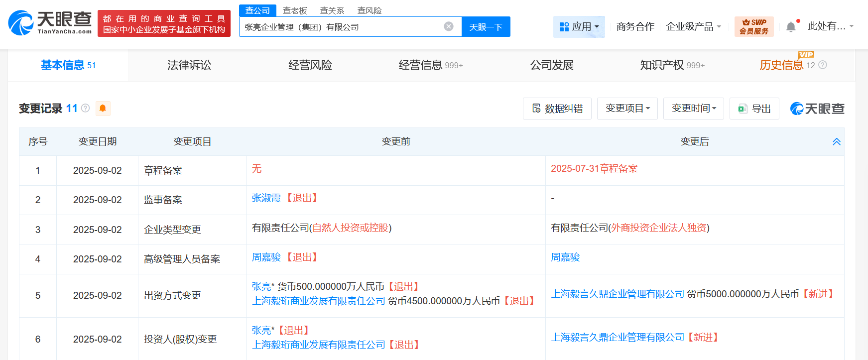Screen dimensions: 868x360
Task: Switch to the 经营信息 tab
Action: click(431, 65)
